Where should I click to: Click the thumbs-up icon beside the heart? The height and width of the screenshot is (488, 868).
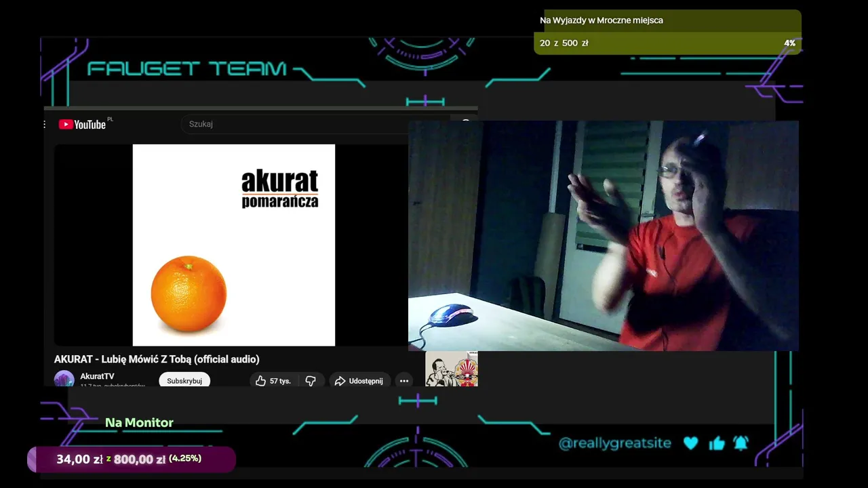717,443
